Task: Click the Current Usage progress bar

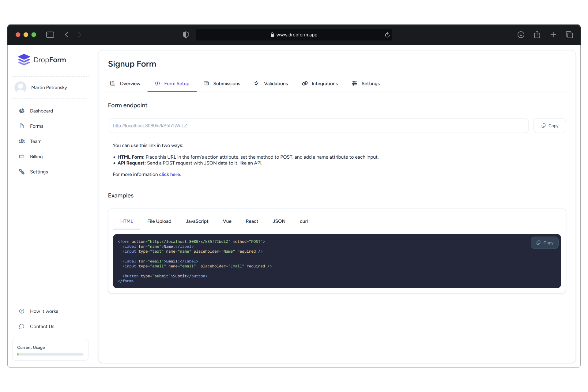Action: click(x=50, y=354)
